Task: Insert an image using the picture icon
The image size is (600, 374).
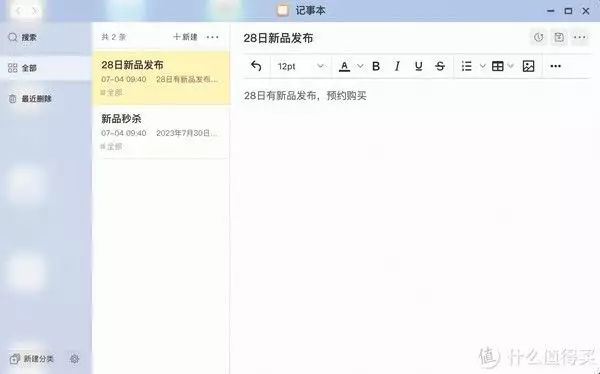Action: 528,66
